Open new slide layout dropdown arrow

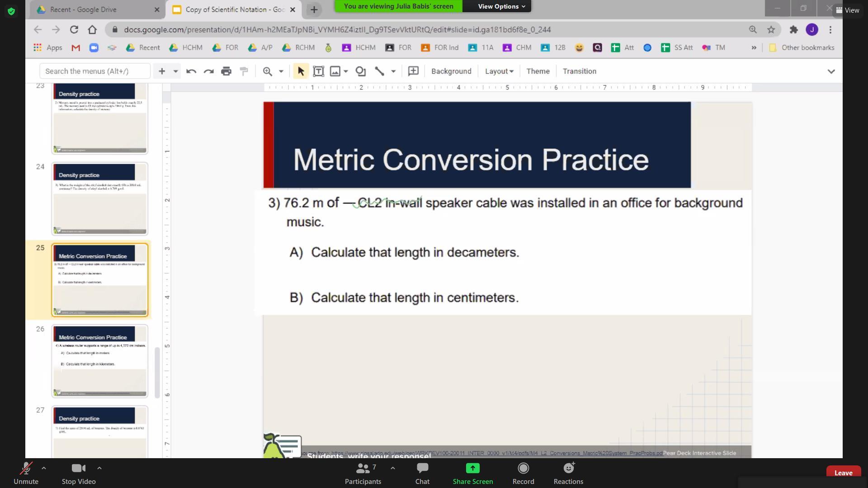coord(175,71)
